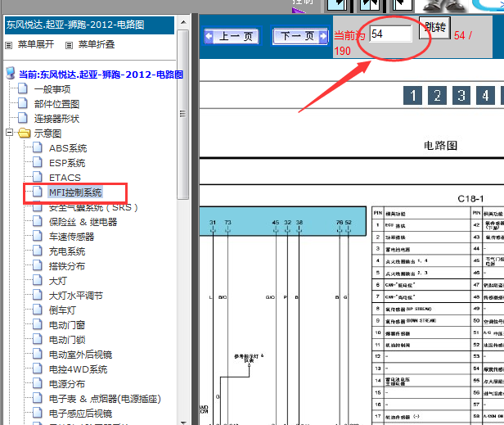Open the 电控4WD系统 diagram
The image size is (504, 425).
pyautogui.click(x=78, y=369)
